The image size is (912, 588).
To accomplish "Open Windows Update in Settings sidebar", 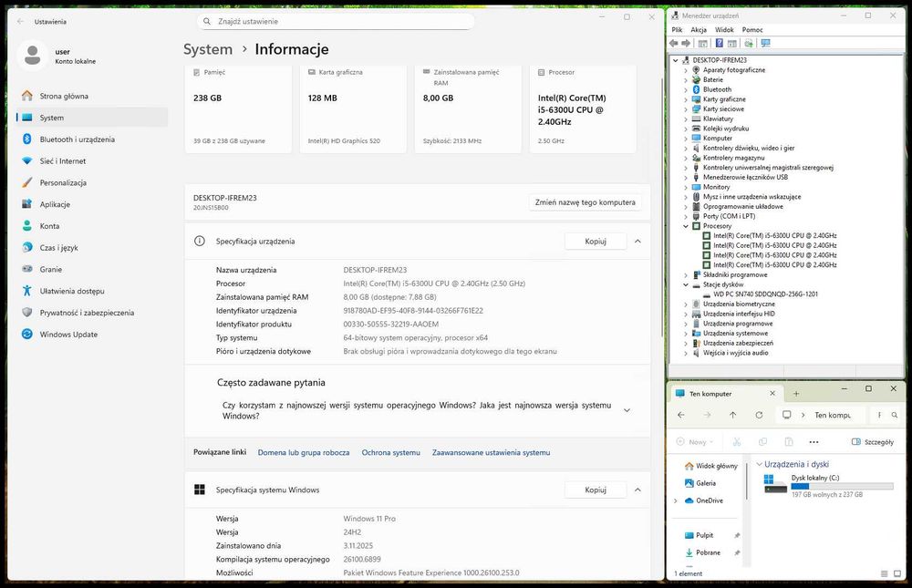I will tap(93, 334).
